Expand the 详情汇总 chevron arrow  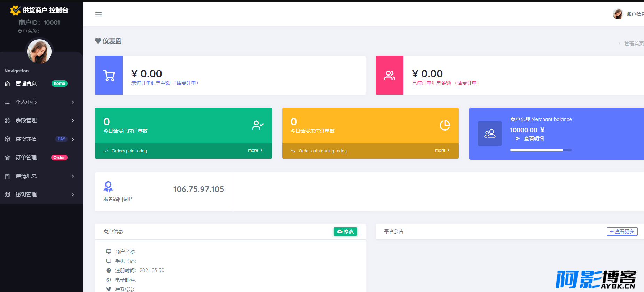pyautogui.click(x=73, y=176)
